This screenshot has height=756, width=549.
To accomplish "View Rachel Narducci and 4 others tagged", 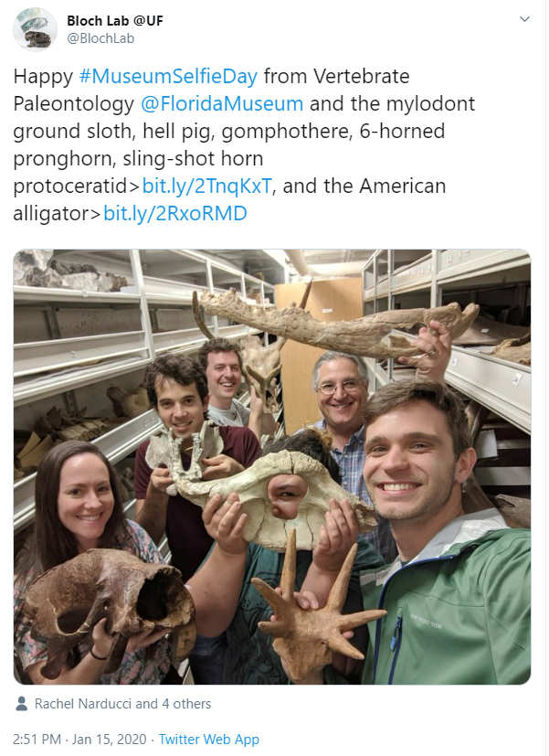I will point(122,704).
